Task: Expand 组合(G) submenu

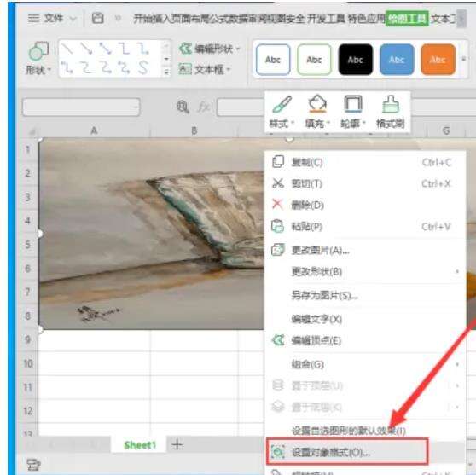Action: point(365,364)
